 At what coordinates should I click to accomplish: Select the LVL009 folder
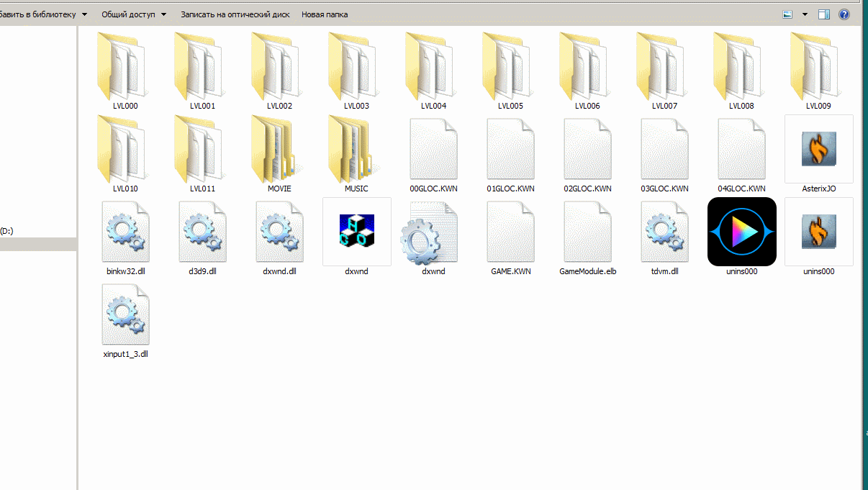pyautogui.click(x=818, y=72)
